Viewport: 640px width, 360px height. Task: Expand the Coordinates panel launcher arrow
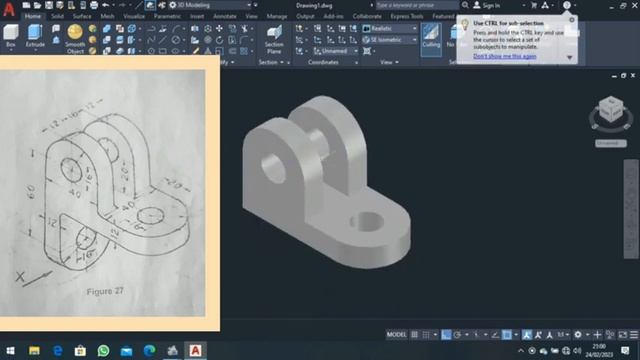tap(356, 62)
